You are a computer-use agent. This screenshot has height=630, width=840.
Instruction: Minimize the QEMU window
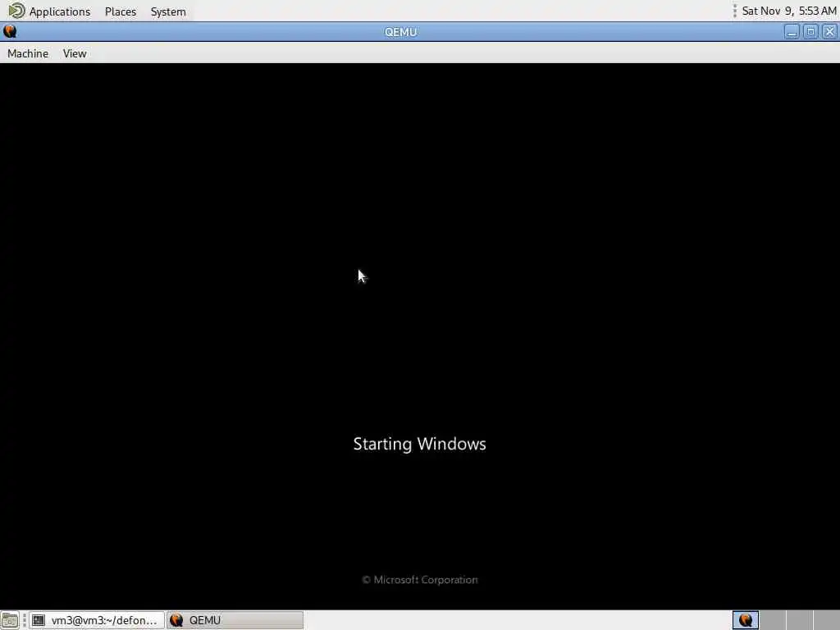[792, 32]
